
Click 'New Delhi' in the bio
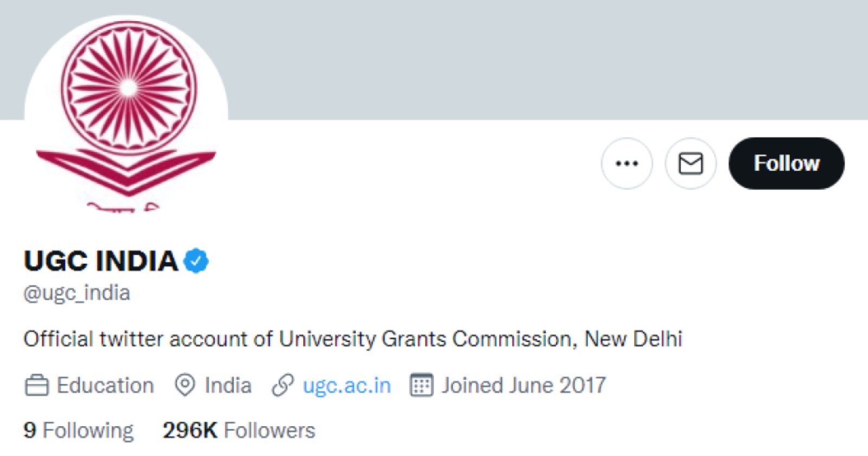pyautogui.click(x=633, y=339)
